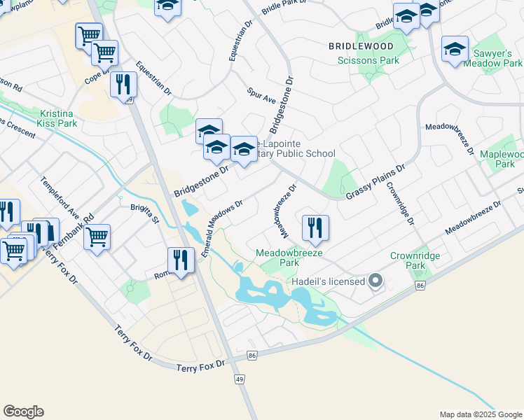Select the school marker on the Public School label

pos(244,149)
